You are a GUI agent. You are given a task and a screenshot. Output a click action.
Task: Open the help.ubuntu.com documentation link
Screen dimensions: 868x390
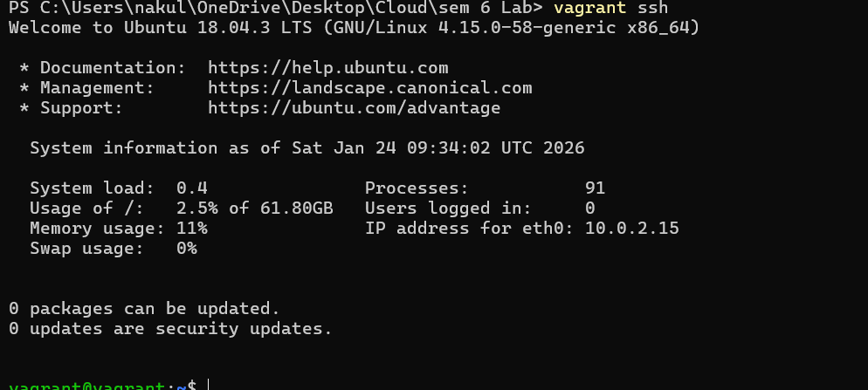pyautogui.click(x=327, y=68)
